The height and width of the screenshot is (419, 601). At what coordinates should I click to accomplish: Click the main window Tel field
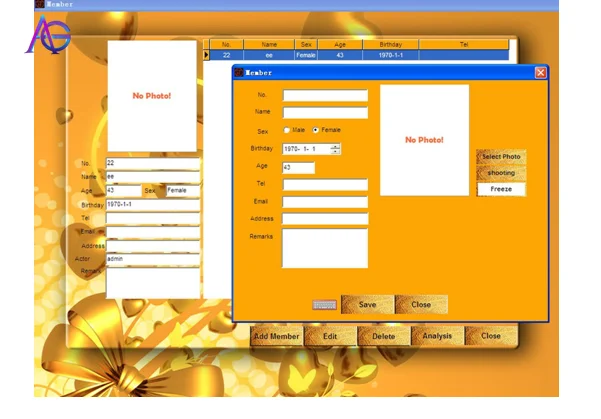tap(153, 219)
